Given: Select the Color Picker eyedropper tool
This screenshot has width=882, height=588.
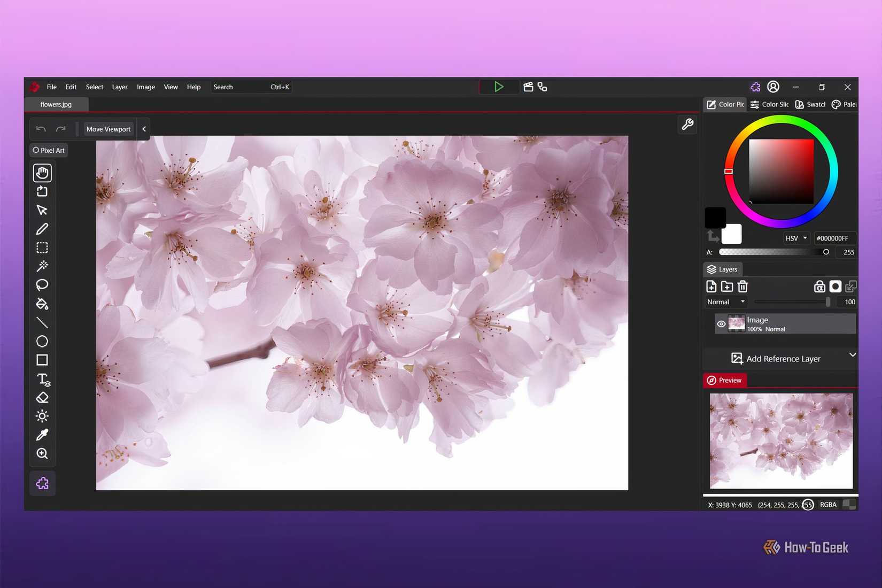Looking at the screenshot, I should [42, 435].
